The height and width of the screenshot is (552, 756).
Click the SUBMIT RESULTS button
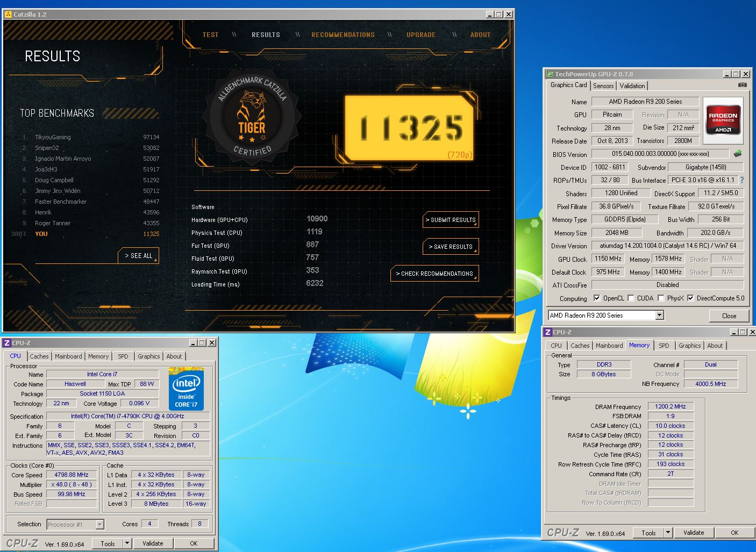tap(451, 220)
